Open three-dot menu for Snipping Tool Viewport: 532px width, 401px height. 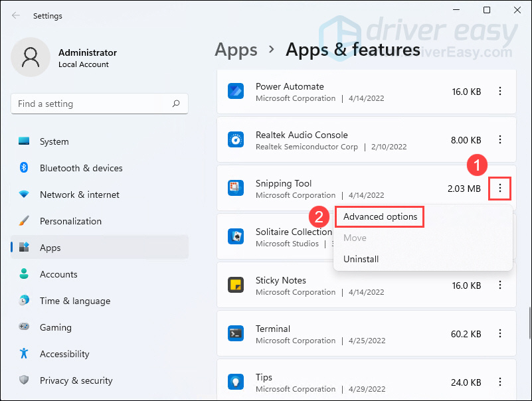[499, 189]
